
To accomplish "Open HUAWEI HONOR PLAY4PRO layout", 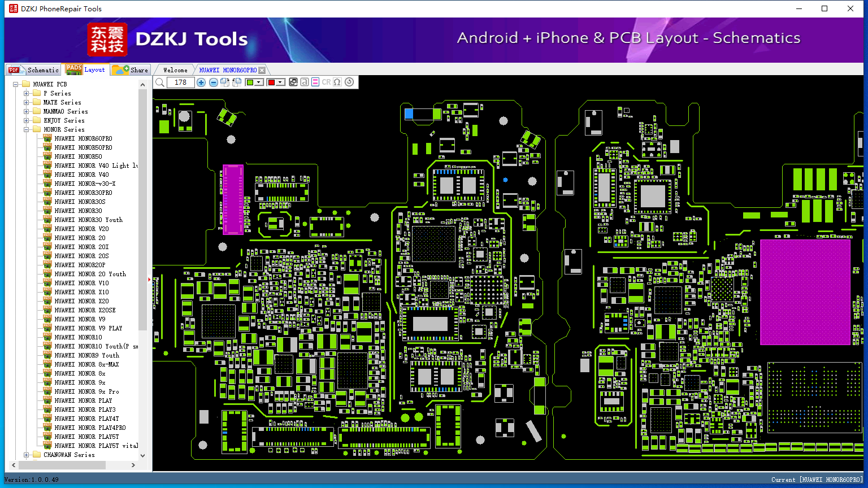I will click(x=90, y=428).
